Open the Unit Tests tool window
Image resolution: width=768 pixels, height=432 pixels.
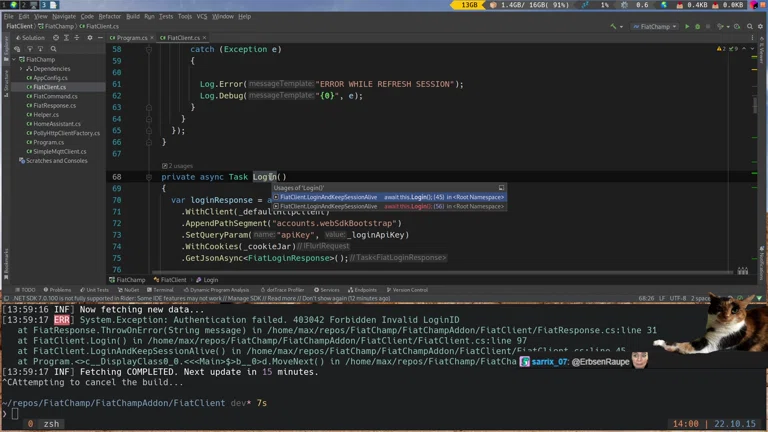tap(97, 290)
